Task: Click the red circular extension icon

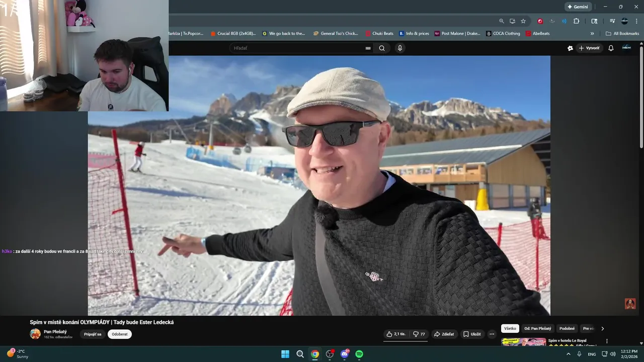Action: click(540, 21)
